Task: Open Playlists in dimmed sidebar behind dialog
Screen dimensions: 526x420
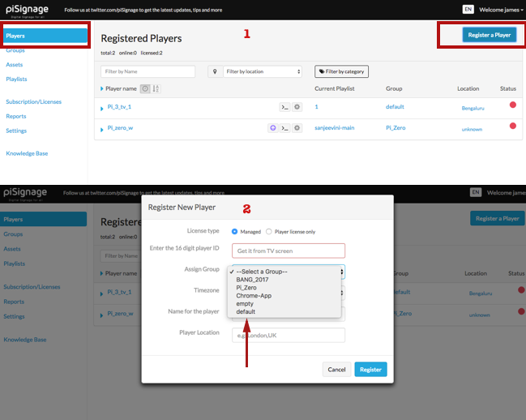Action: click(14, 264)
